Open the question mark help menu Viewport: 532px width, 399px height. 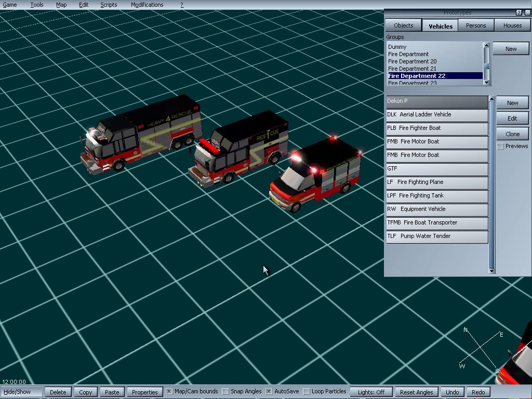click(x=182, y=5)
